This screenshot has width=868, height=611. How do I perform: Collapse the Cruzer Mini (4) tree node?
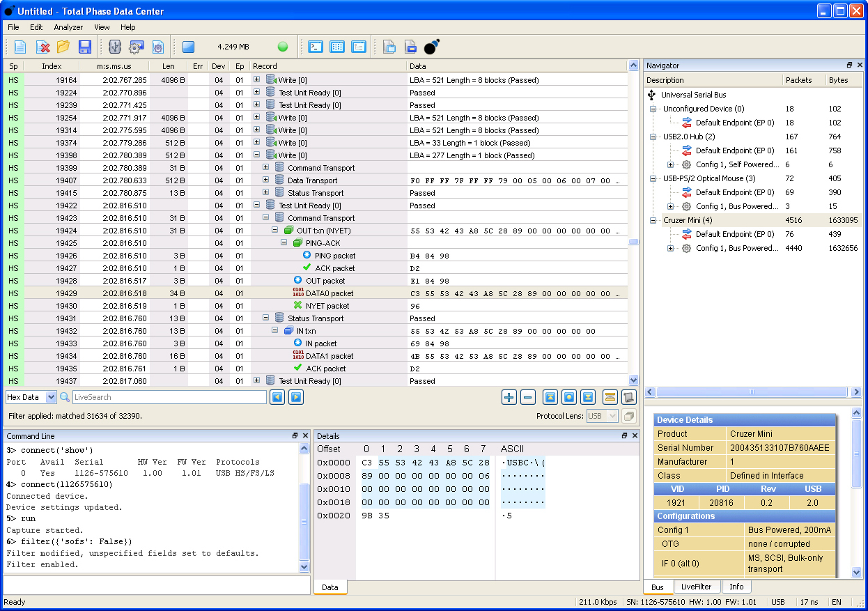click(653, 220)
